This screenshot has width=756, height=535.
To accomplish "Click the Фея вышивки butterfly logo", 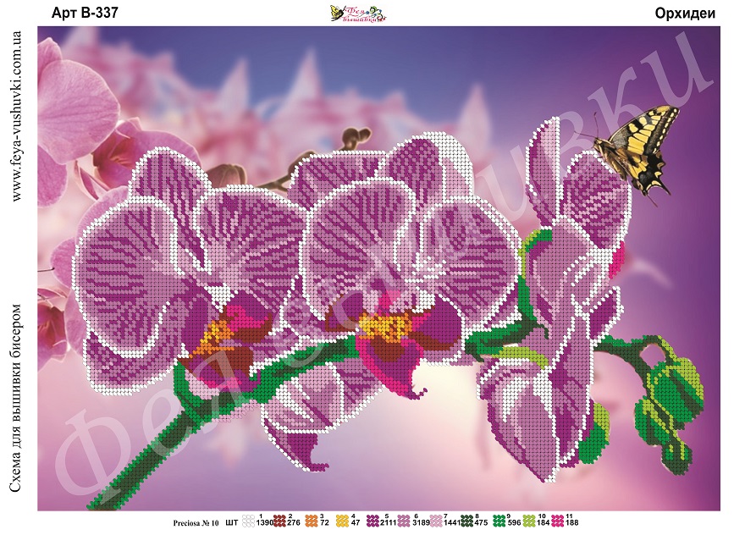I will [x=356, y=12].
